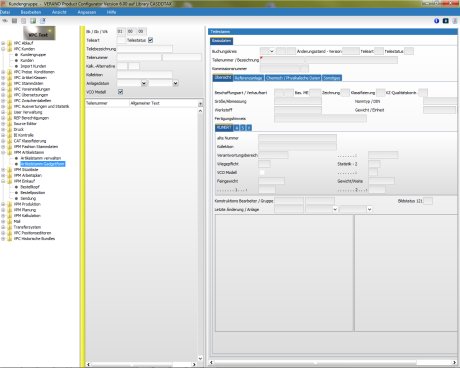Click the User Verwaltung folder icon
Image resolution: width=460 pixels, height=368 pixels.
[10, 112]
